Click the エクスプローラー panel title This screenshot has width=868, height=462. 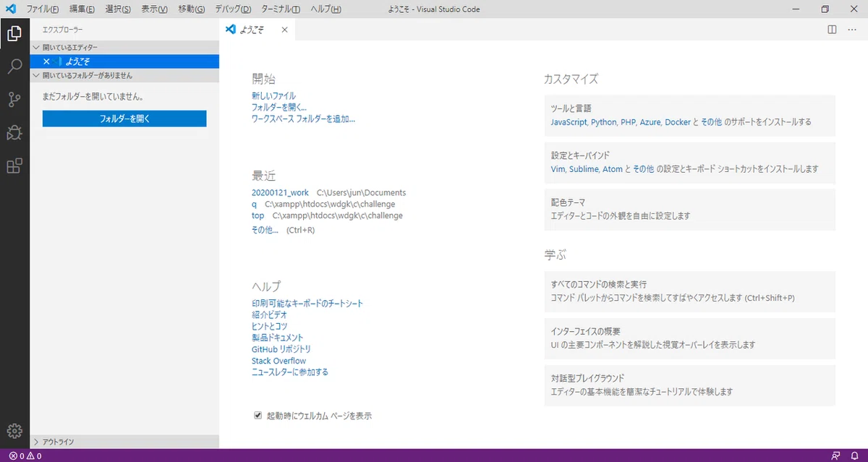click(62, 30)
